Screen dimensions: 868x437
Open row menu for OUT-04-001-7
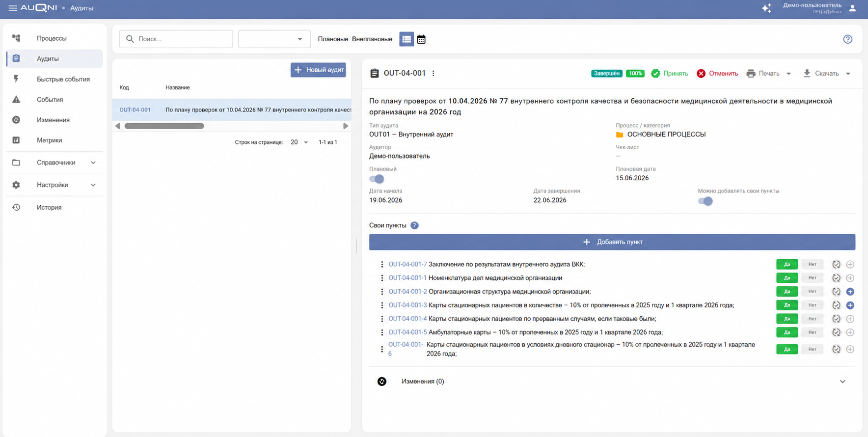tap(382, 264)
